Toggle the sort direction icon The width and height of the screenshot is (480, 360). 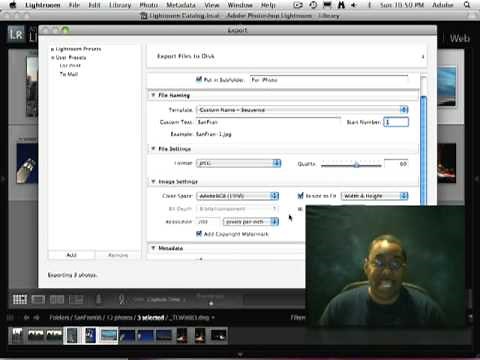[x=122, y=299]
